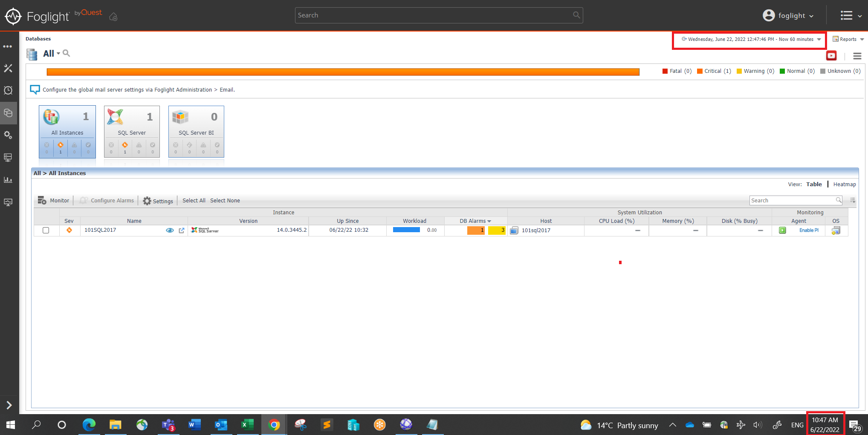The width and height of the screenshot is (868, 435).
Task: Open Microsoft Edge from the taskbar
Action: click(89, 425)
